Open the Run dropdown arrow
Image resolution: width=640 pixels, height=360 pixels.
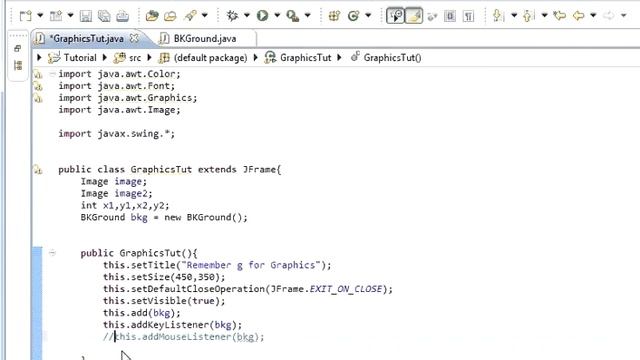click(277, 16)
